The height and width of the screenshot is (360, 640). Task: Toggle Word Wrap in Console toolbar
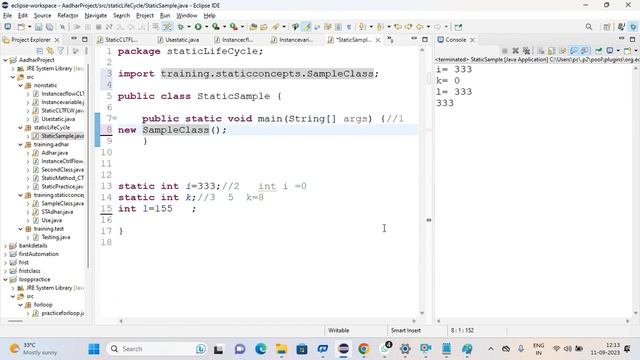pos(562,51)
